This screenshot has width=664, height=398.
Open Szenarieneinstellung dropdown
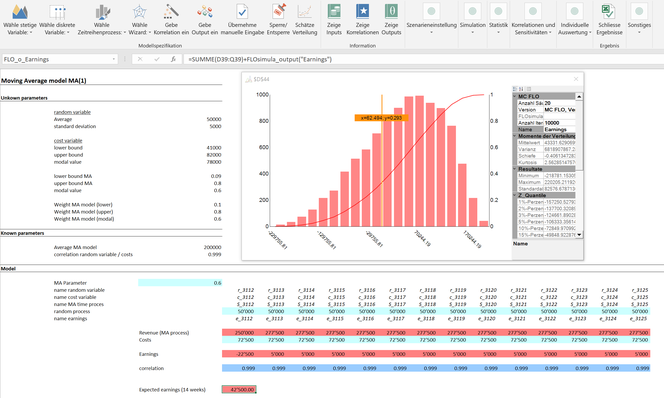(x=432, y=19)
